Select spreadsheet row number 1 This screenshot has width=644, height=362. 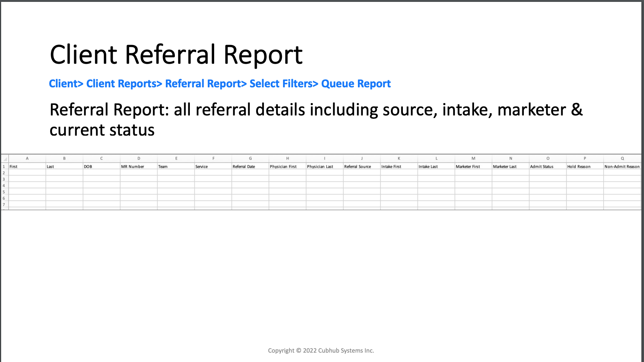pyautogui.click(x=4, y=166)
